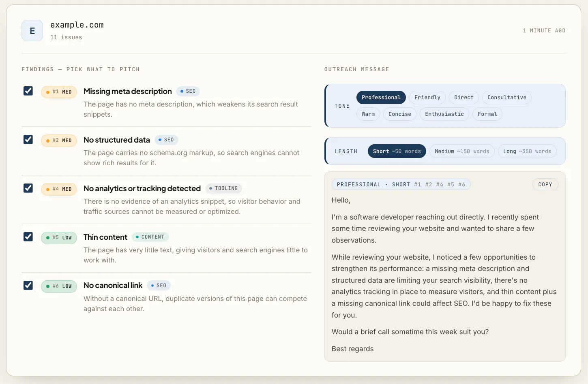Viewport: 588px width, 384px height.
Task: Click No analytics or tracking detected title
Action: click(142, 188)
